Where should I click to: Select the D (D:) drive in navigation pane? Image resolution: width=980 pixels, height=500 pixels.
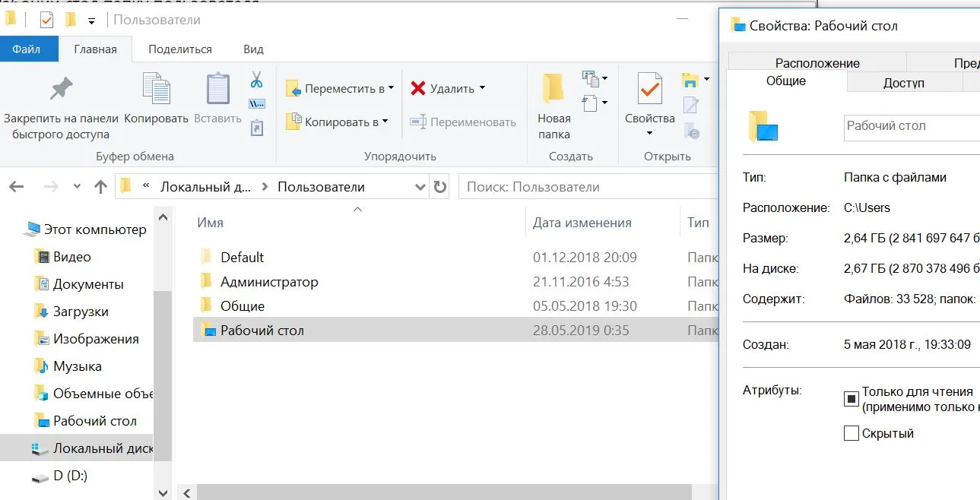pos(60,476)
